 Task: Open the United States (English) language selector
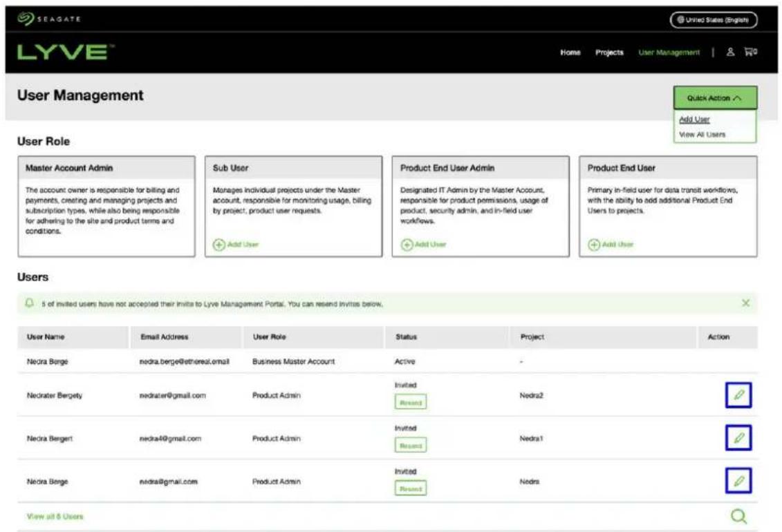[x=714, y=20]
